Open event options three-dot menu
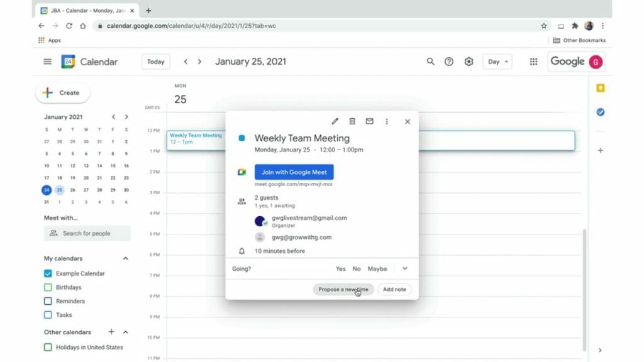This screenshot has width=644, height=362. pos(387,121)
